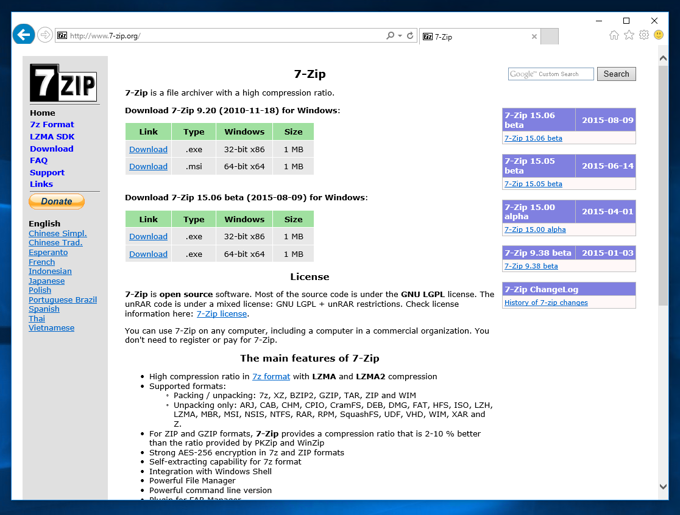Click the 7-Zip favicon in address bar
This screenshot has height=515, width=680.
pos(62,36)
